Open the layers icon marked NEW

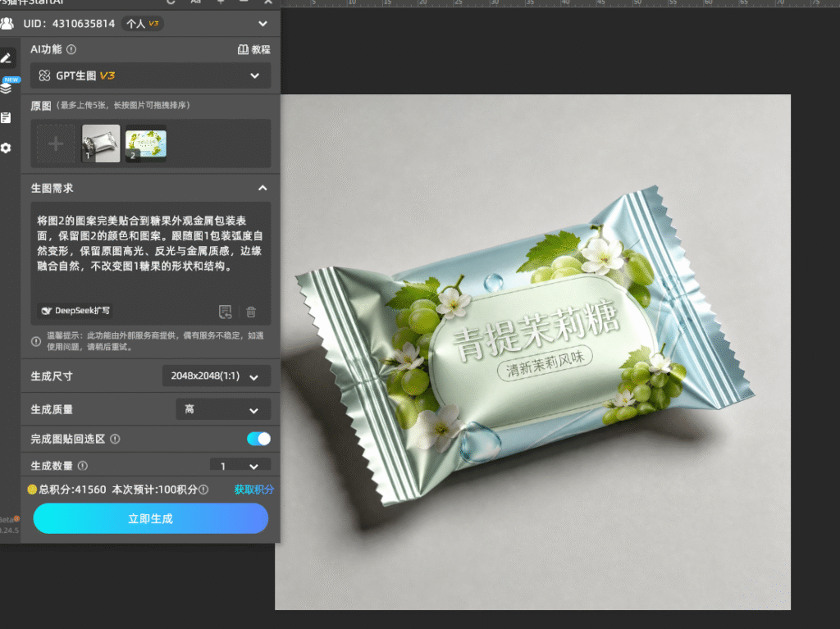7,87
